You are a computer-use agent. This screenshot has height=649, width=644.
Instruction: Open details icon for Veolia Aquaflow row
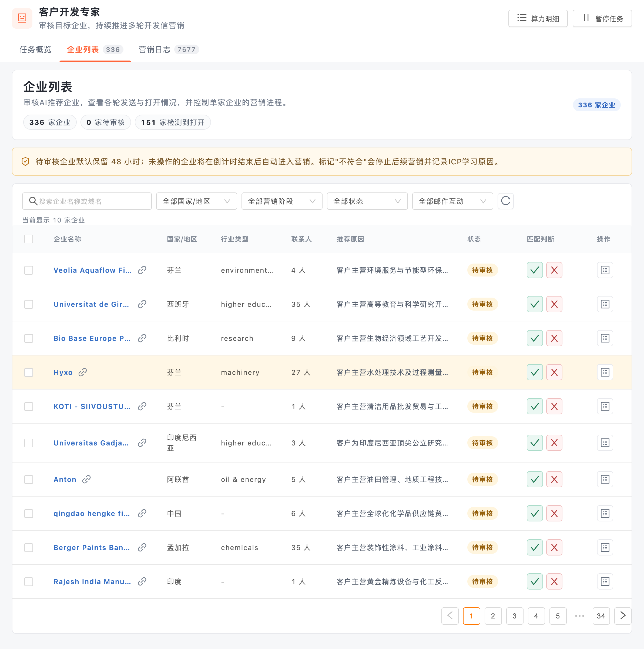(x=605, y=270)
